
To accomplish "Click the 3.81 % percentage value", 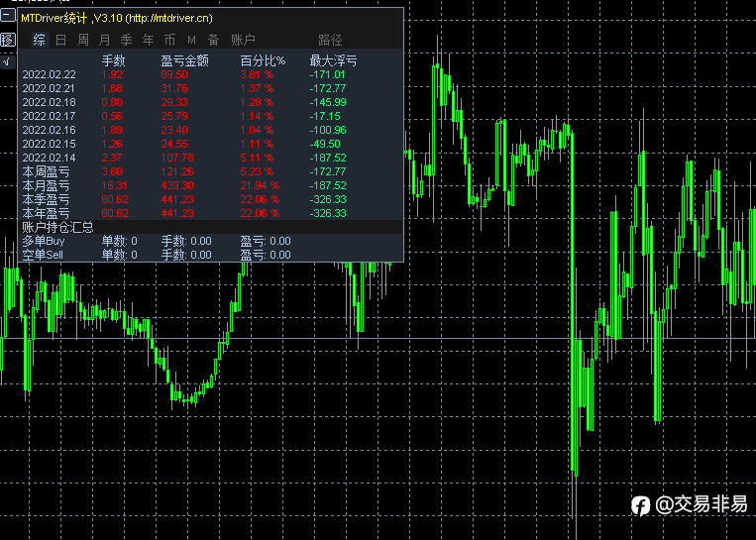I will coord(257,74).
